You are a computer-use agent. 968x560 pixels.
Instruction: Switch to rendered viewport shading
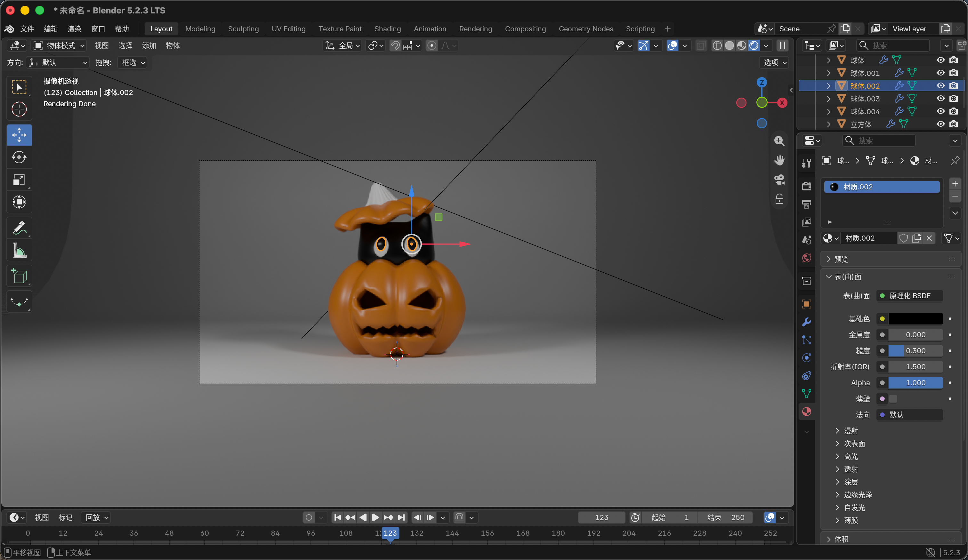tap(754, 46)
